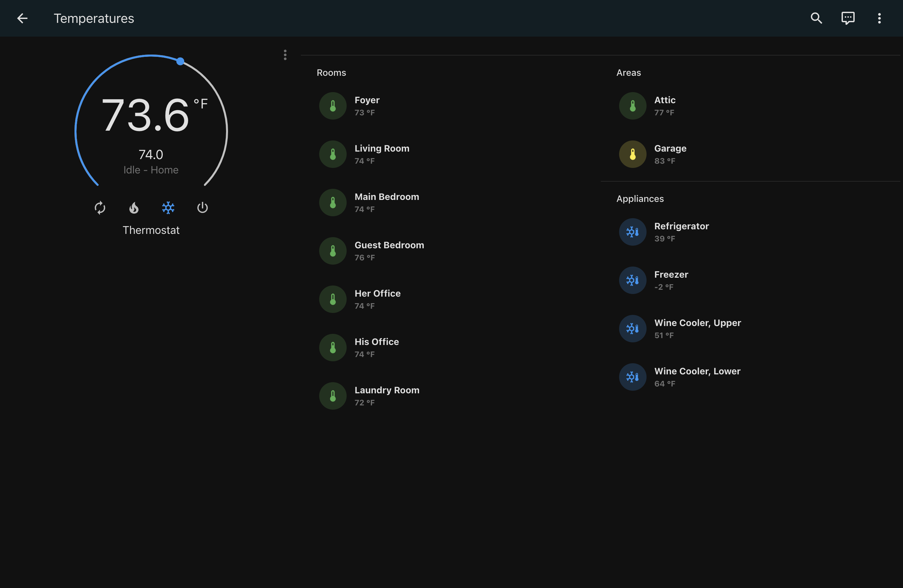Click the Freezer temperature icon
903x588 pixels.
coord(632,280)
